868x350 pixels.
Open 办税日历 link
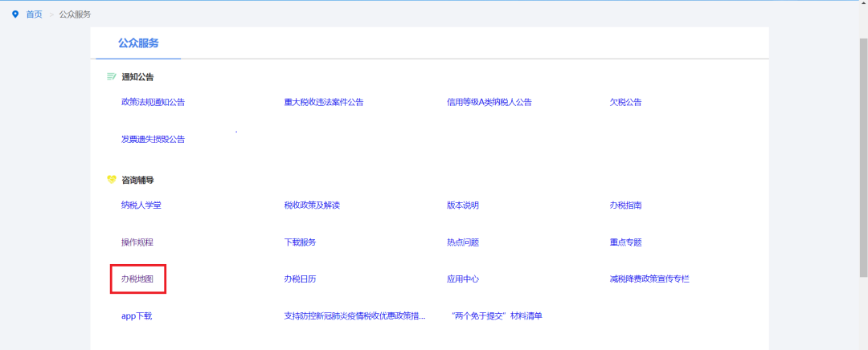pos(300,279)
